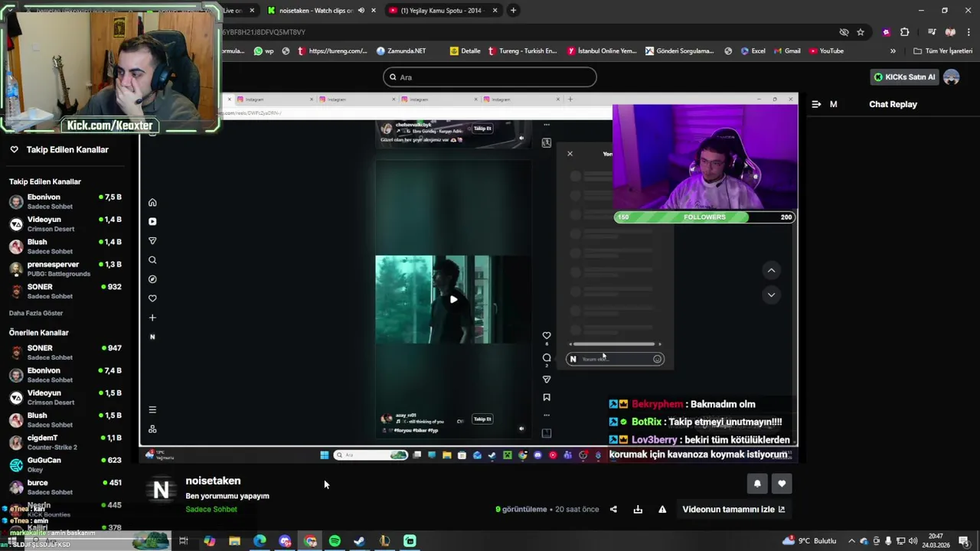Screen dimensions: 980x551
Task: Close the Yeşilay Kamu Spotu tab
Action: point(495,10)
